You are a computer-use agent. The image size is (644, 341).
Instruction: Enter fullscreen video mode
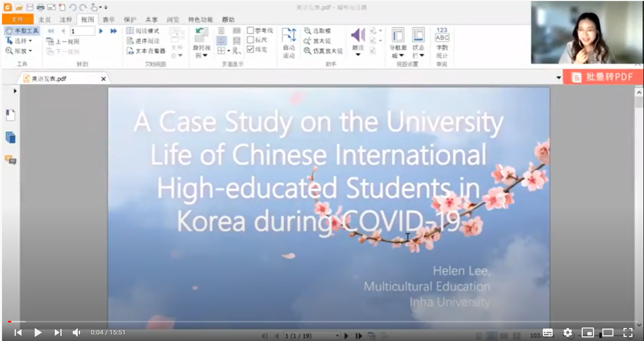[628, 332]
